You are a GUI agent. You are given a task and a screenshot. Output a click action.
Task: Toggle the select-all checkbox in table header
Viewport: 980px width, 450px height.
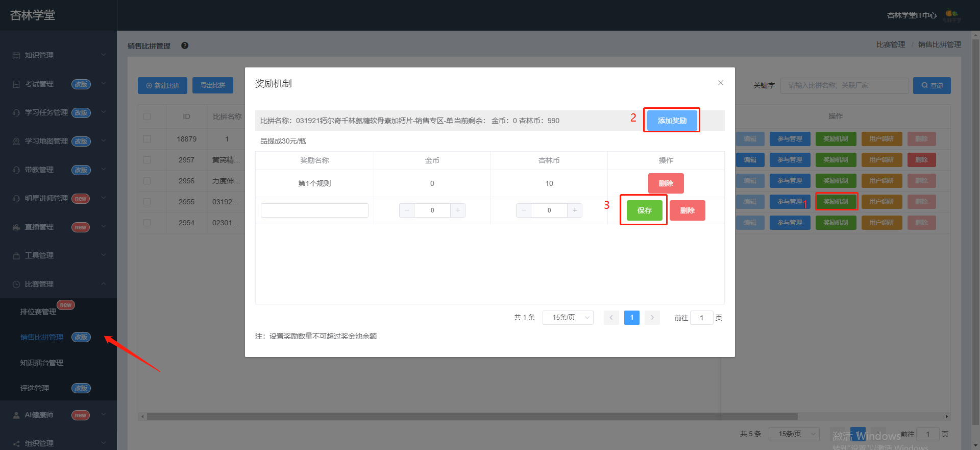(x=147, y=116)
